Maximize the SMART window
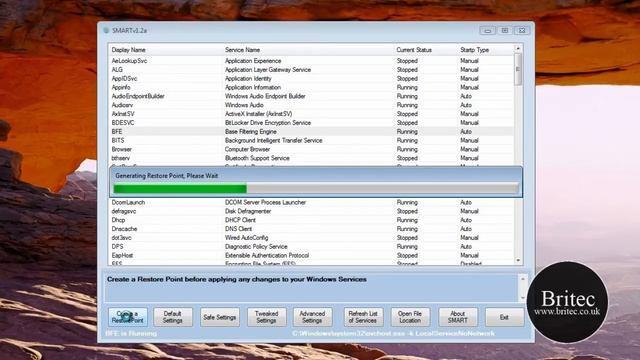 tap(505, 31)
